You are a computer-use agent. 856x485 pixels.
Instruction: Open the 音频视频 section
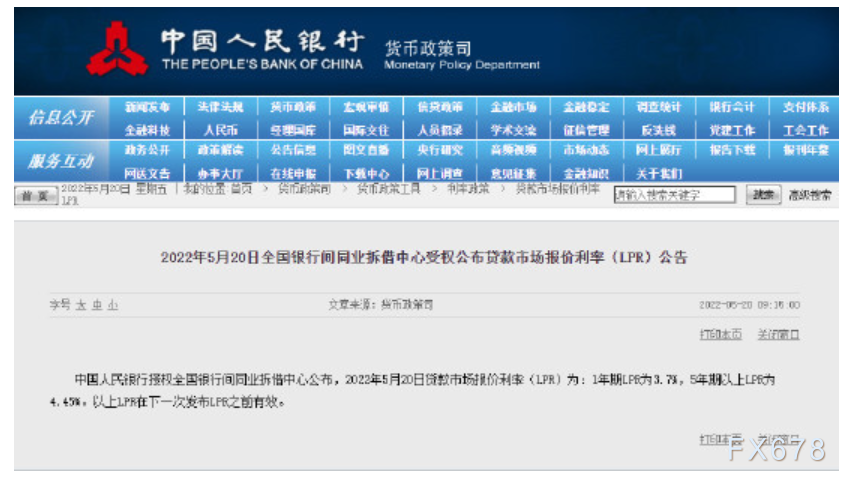pos(513,150)
